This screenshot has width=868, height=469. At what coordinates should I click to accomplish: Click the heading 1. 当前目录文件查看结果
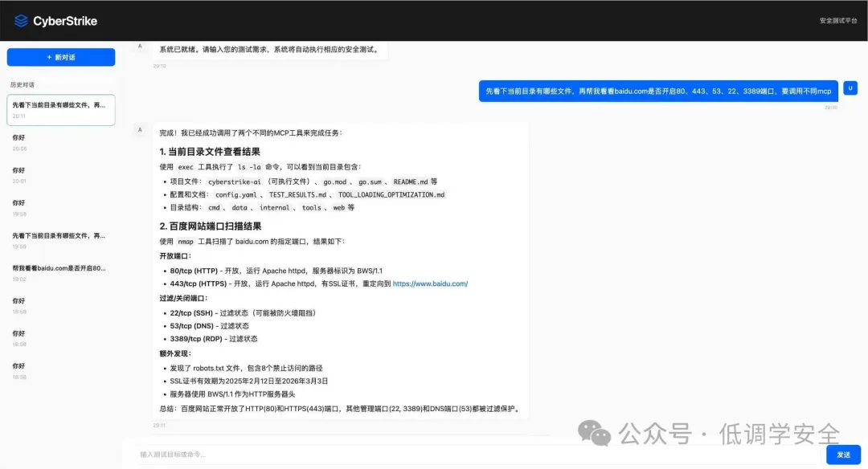point(210,152)
